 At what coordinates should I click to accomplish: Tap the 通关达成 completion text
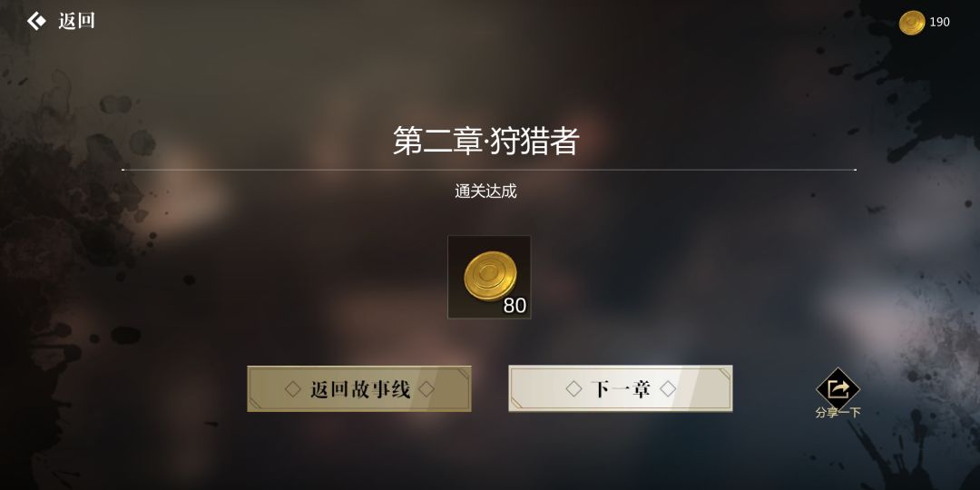pos(485,191)
